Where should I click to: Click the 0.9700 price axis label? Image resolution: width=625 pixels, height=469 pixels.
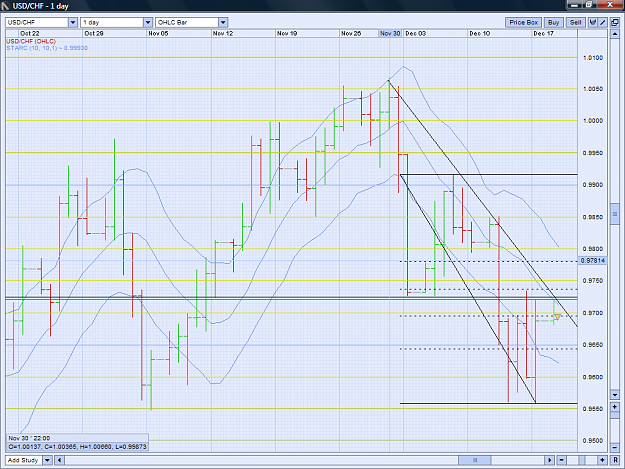coord(593,313)
